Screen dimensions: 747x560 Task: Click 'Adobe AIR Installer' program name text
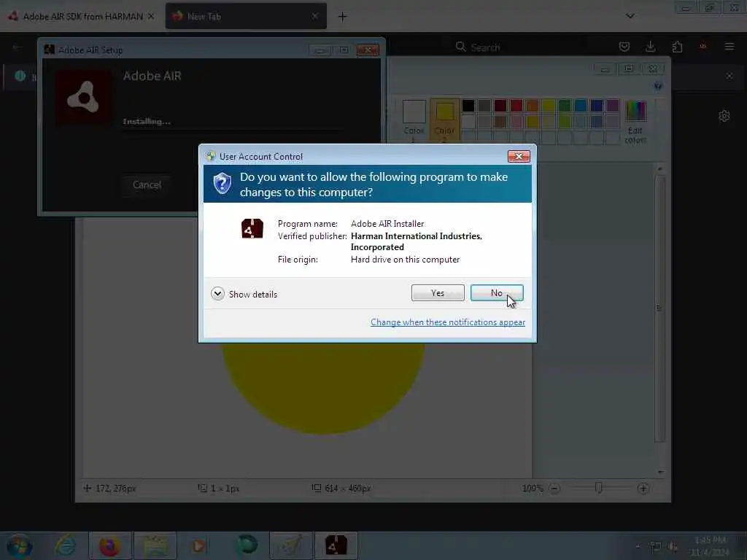[x=387, y=224]
